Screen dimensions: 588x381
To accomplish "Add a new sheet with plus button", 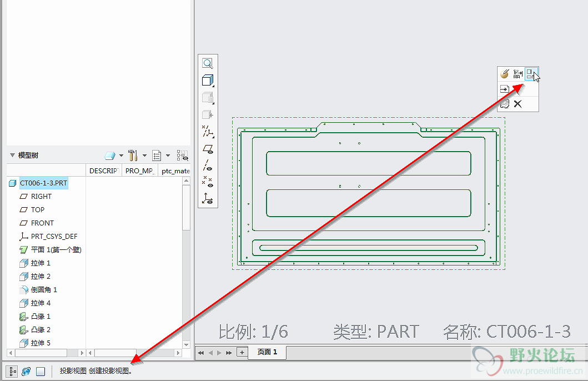I will click(x=242, y=353).
